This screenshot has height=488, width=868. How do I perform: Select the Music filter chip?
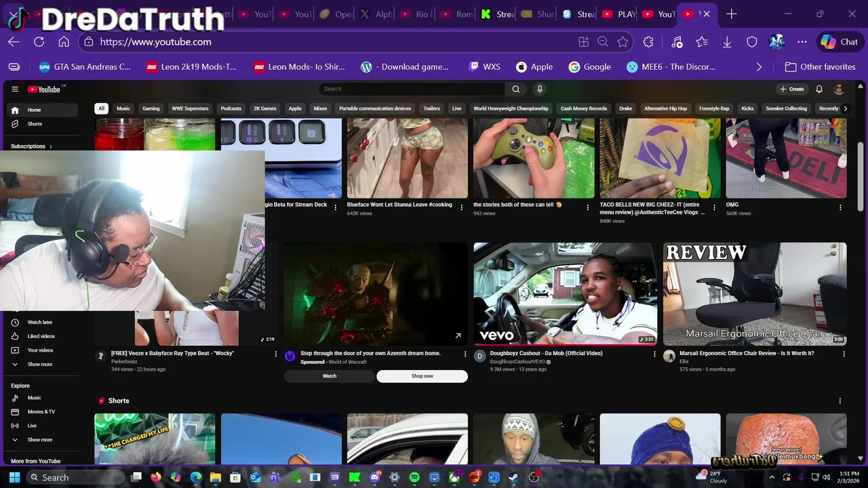123,108
